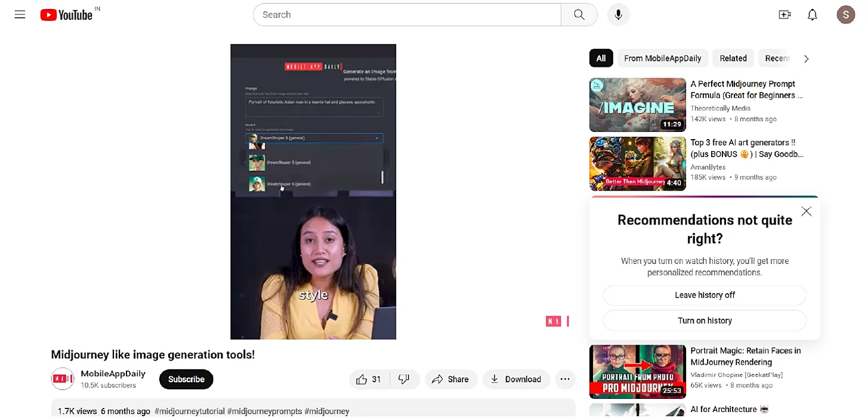The width and height of the screenshot is (868, 418).
Task: Open 'Top 3 free AI art generators' title
Action: (747, 148)
